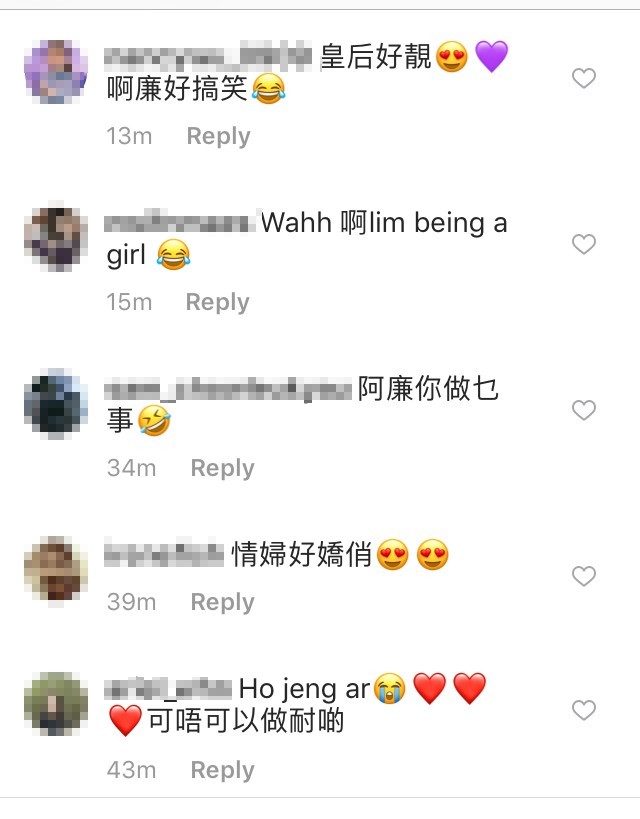Open the purple profile picture of first commenter

56,72
